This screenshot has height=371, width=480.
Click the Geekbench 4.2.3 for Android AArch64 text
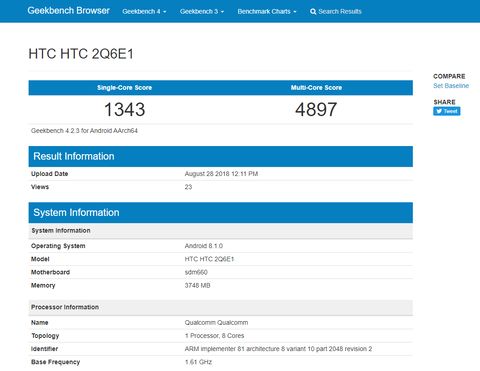(84, 131)
